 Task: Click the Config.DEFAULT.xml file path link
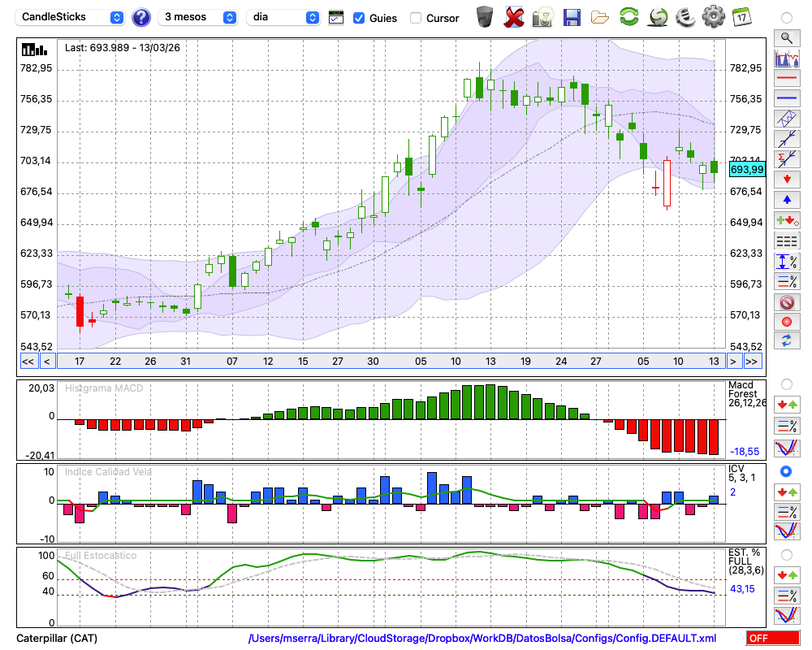[482, 639]
